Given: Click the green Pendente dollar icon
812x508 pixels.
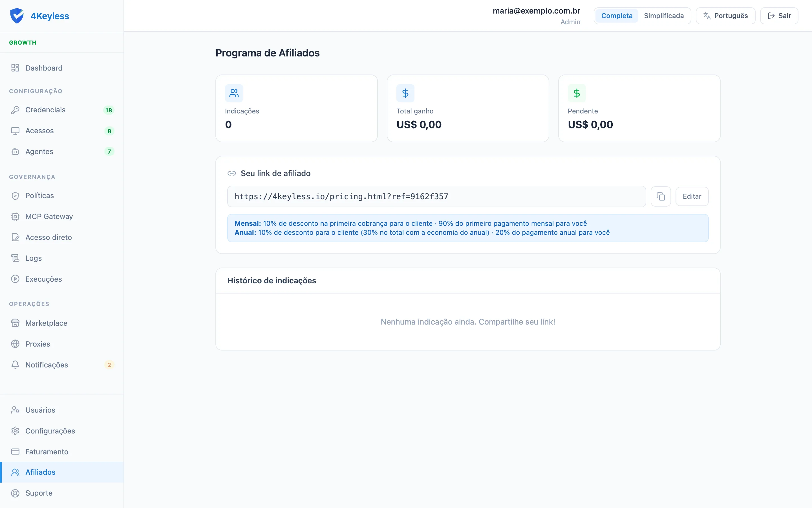Looking at the screenshot, I should pos(577,93).
